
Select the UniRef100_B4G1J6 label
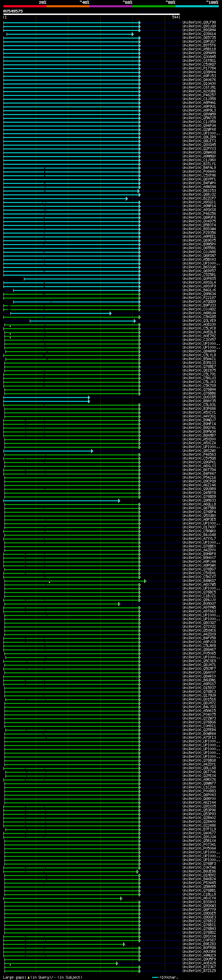(199, 290)
